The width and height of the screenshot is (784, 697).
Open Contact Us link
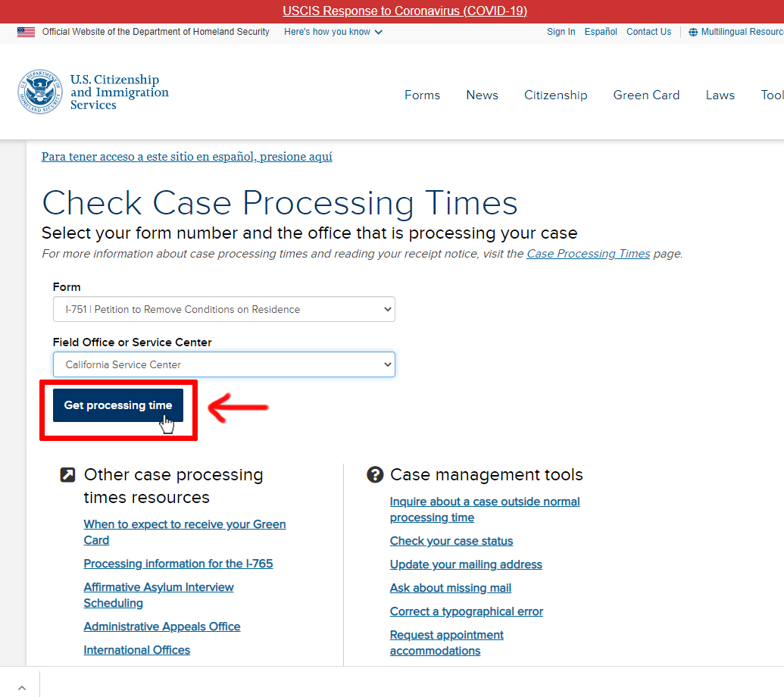click(x=648, y=32)
